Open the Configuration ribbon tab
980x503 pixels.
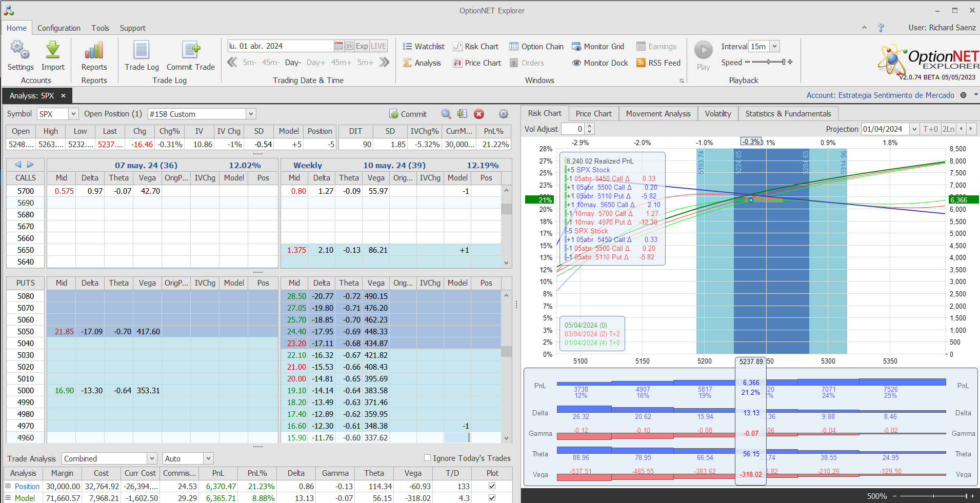point(59,28)
